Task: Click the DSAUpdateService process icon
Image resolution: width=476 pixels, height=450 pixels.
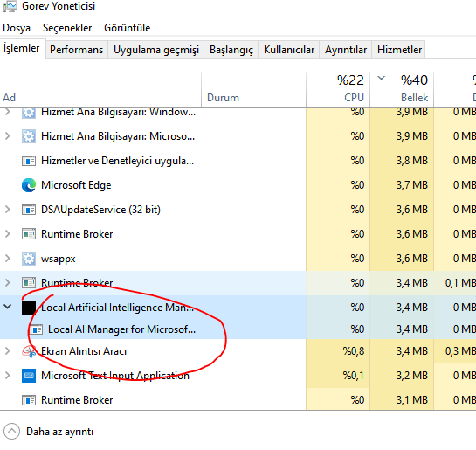Action: point(29,210)
